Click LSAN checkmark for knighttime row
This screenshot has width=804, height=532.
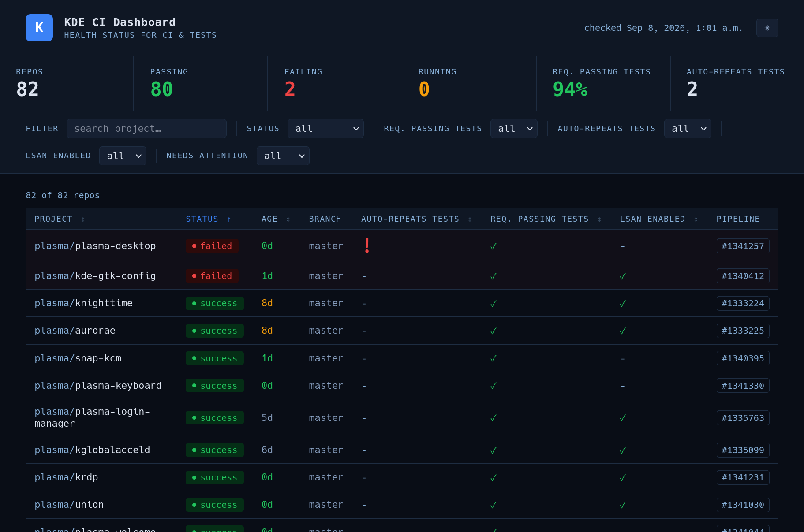click(623, 304)
